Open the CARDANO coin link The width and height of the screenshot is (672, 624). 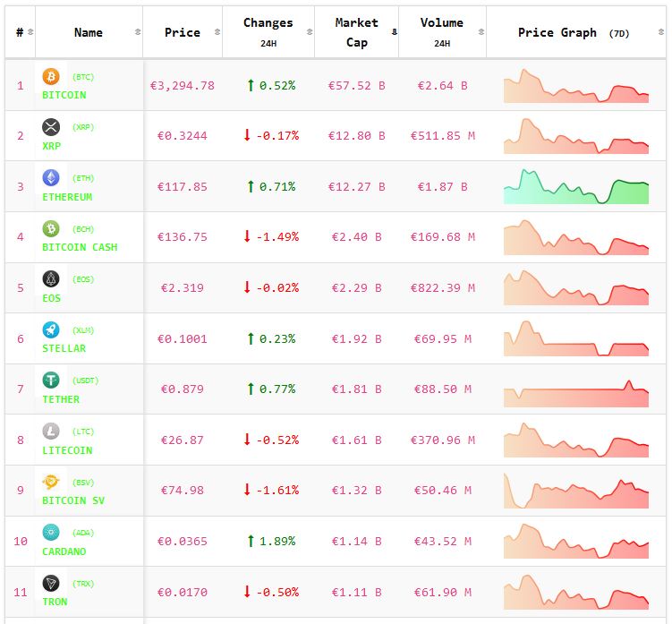pyautogui.click(x=64, y=551)
